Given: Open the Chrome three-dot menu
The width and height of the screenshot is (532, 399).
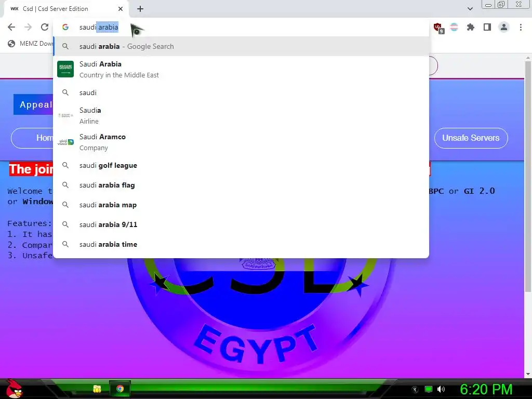Looking at the screenshot, I should (x=521, y=27).
